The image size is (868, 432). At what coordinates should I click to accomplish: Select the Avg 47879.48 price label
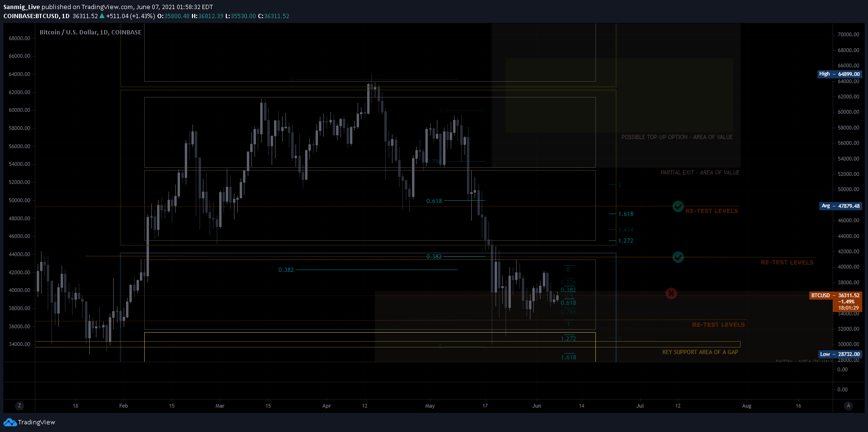pyautogui.click(x=840, y=206)
